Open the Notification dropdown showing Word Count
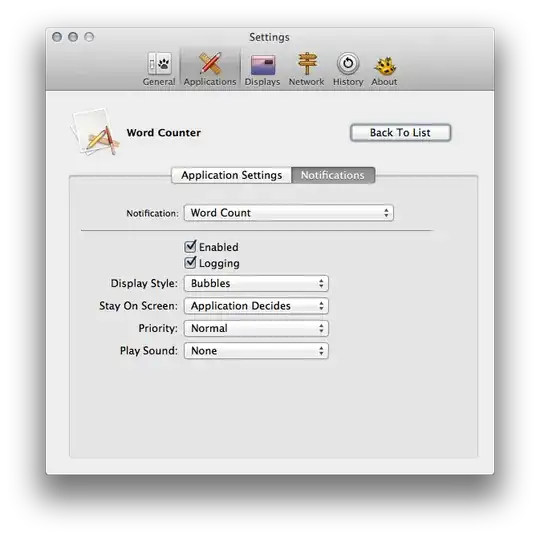Viewport: 540px width, 538px height. point(289,213)
